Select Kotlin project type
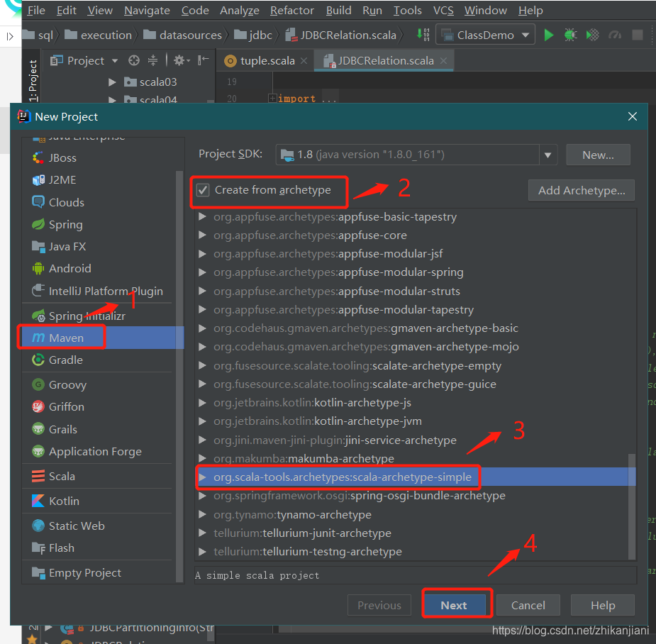This screenshot has height=644, width=656. pyautogui.click(x=103, y=501)
